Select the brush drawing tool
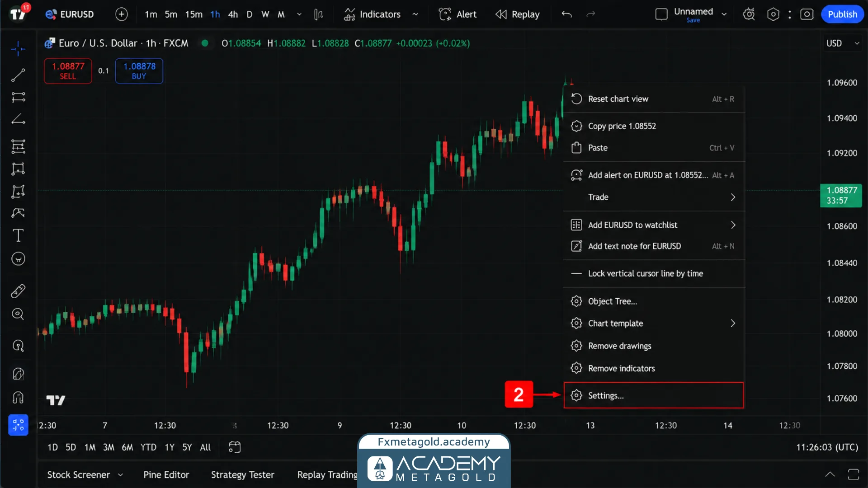 (18, 213)
